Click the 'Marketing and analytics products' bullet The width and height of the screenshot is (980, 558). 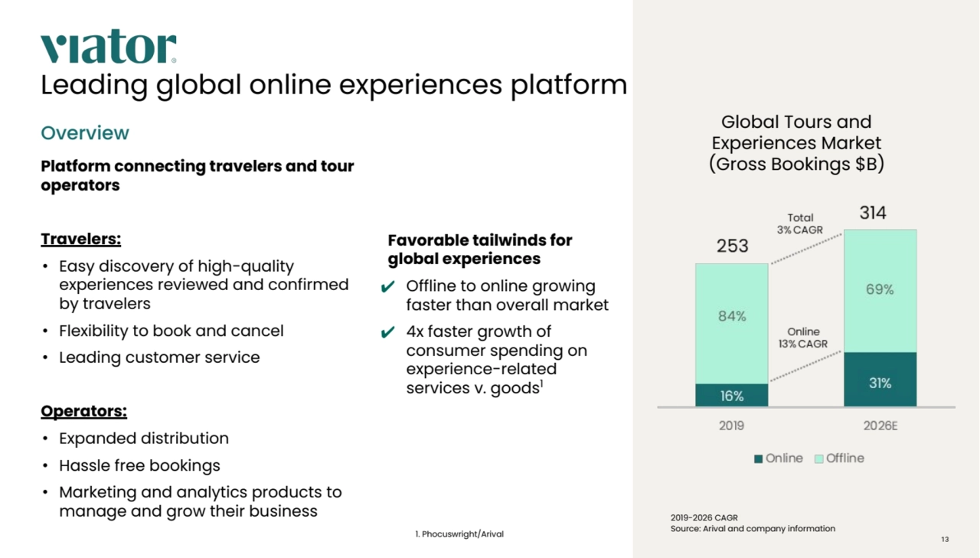201,501
